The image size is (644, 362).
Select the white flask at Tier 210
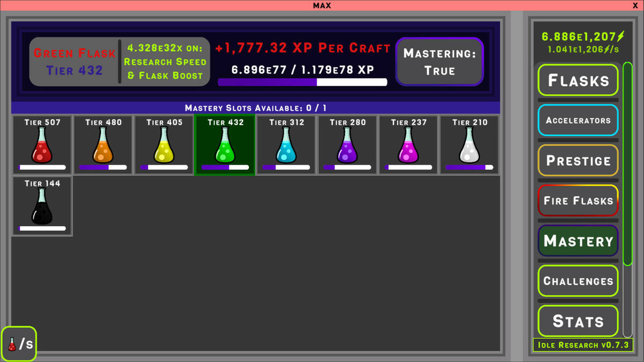470,145
